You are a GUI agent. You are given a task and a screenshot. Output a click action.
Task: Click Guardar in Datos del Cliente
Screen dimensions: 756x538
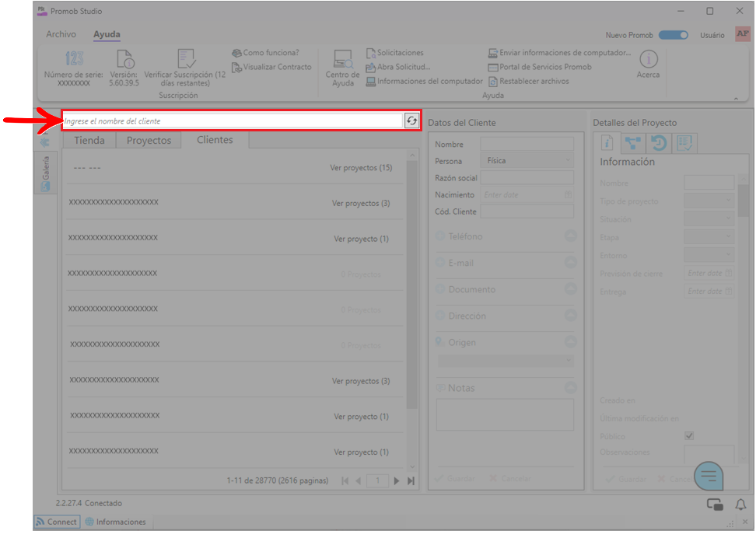point(455,478)
